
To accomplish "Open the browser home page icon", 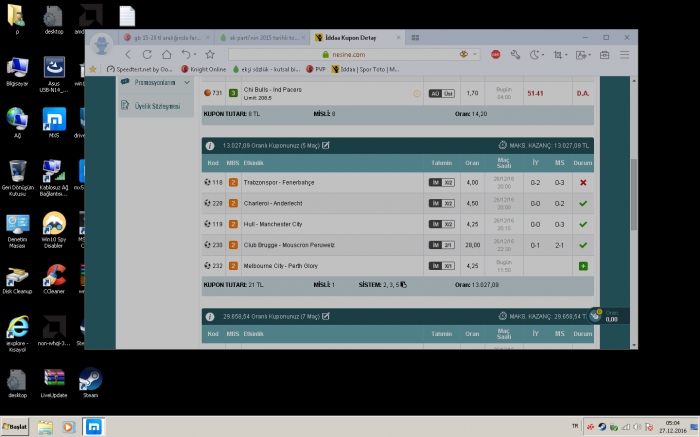I will click(167, 54).
